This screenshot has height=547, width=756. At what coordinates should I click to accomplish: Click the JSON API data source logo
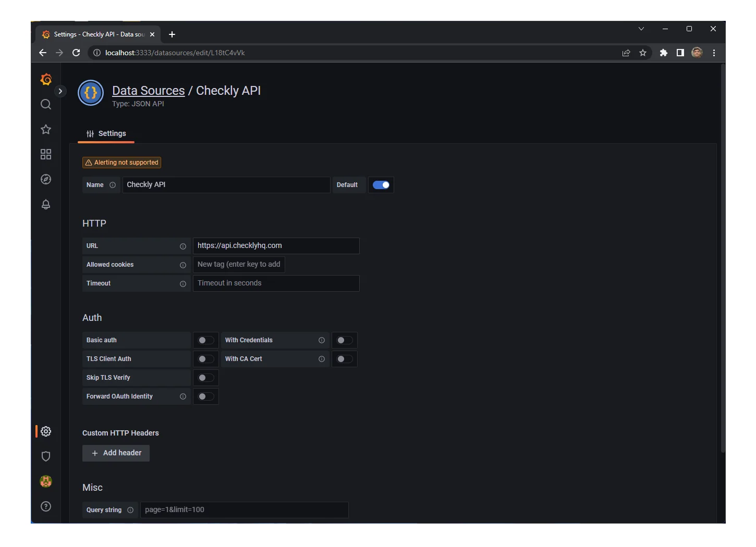91,93
